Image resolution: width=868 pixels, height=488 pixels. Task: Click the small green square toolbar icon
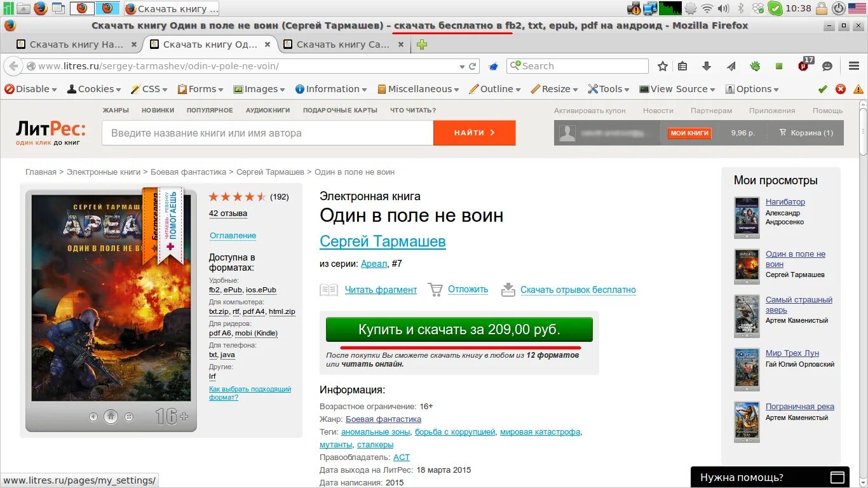(x=779, y=66)
